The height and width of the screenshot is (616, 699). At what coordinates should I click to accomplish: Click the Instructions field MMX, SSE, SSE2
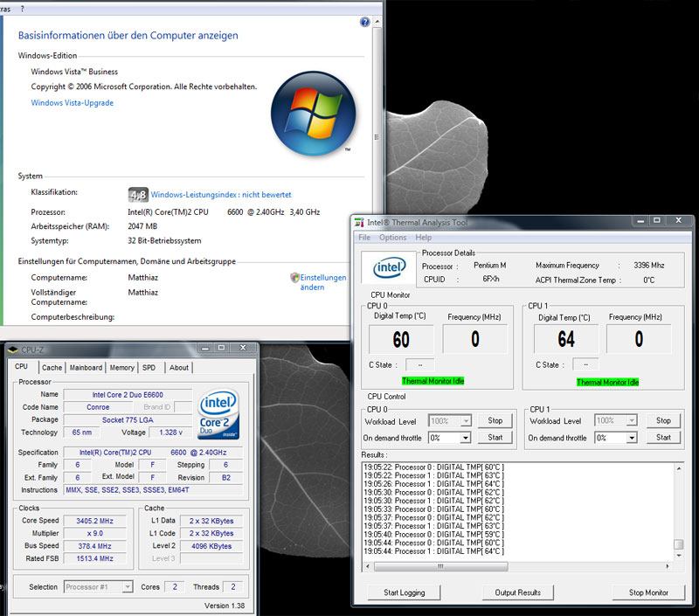(x=153, y=490)
